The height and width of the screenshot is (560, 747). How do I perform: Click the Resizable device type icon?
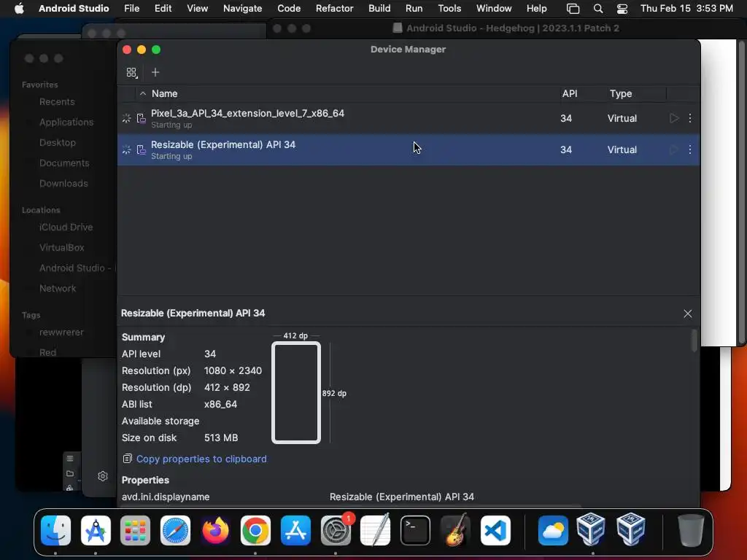click(141, 149)
